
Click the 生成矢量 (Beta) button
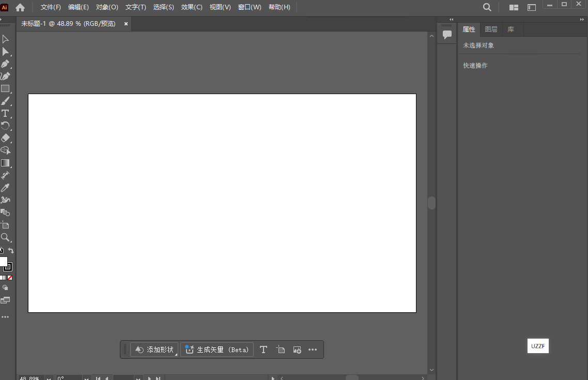(216, 349)
